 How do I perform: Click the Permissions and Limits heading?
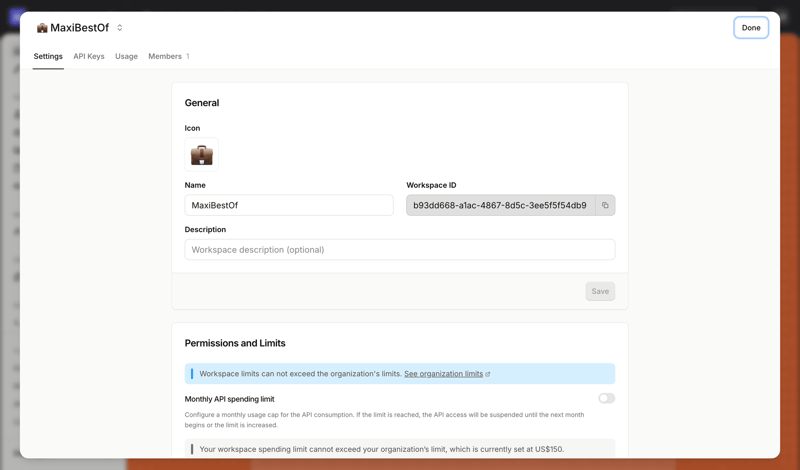235,343
